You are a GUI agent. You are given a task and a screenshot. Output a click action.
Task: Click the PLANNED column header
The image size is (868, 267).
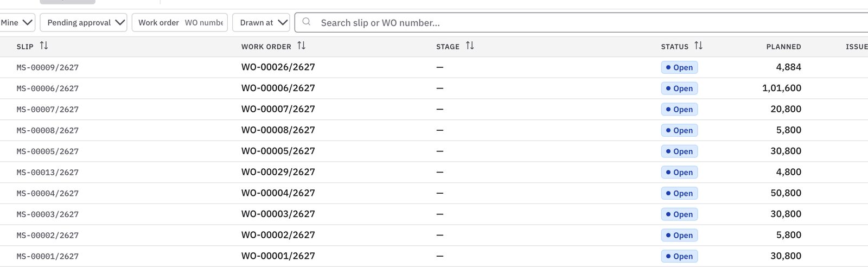tap(783, 47)
